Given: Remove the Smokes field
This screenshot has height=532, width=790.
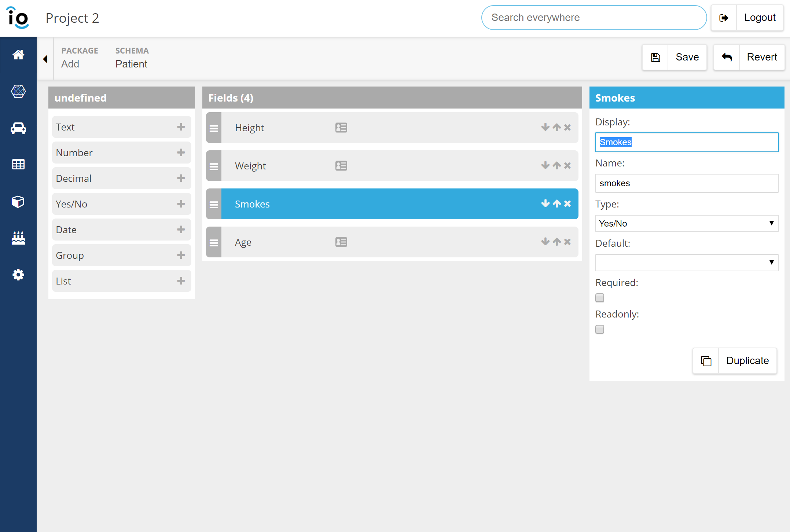Looking at the screenshot, I should (x=567, y=203).
